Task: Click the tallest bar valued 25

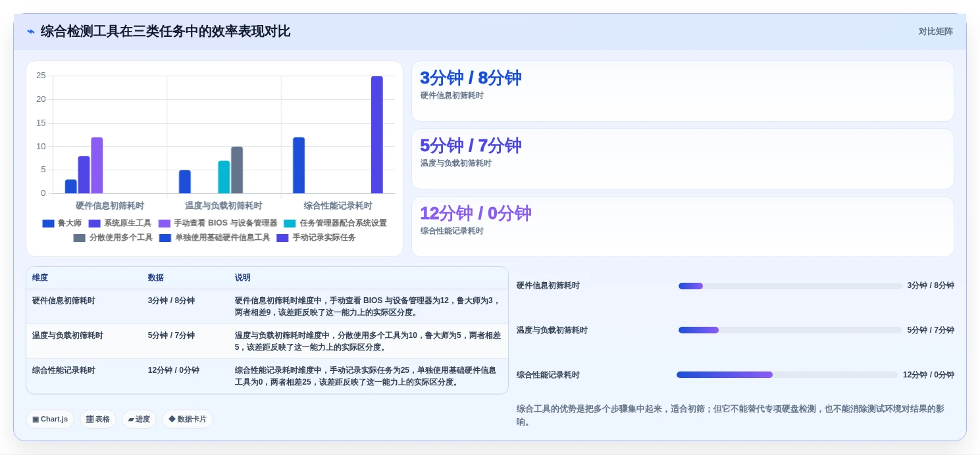Action: 376,135
